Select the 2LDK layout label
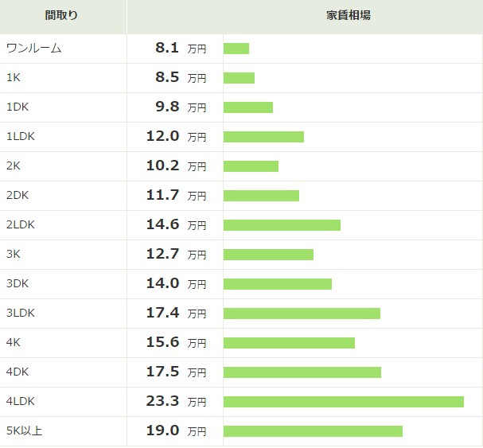Viewport: 483px width, 448px height. (21, 224)
